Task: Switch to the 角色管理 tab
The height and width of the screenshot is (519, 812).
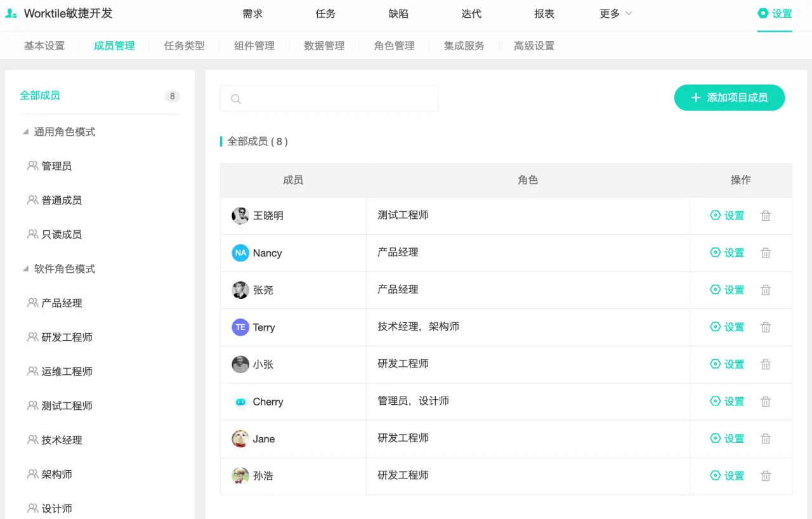Action: click(395, 46)
